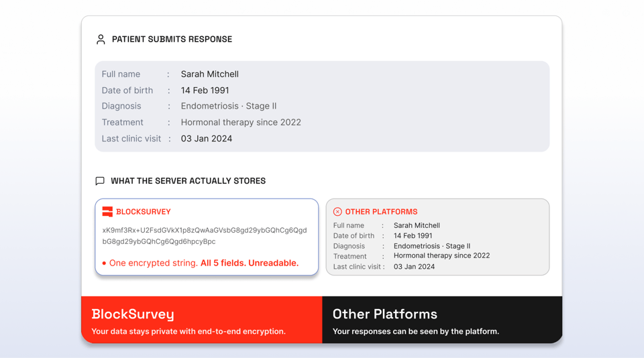
Task: Click 03 Jan 2024 in the patient response panel
Action: (207, 139)
